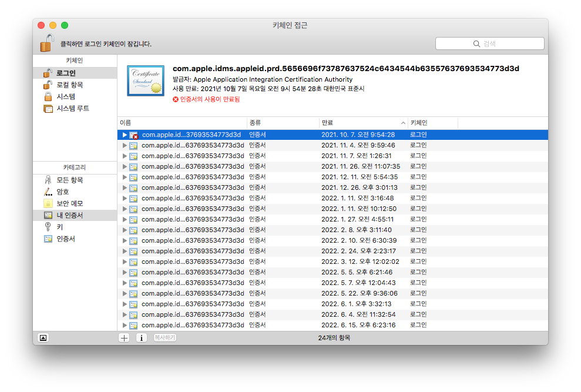Expand the certificate expiring 2022. 6. 4.
Screen dimensions: 581x392
125,315
